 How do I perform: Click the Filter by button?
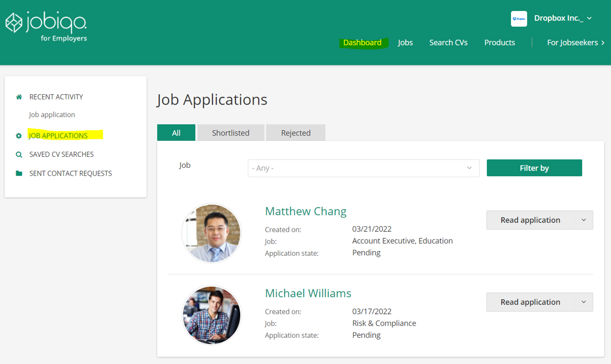pos(534,167)
